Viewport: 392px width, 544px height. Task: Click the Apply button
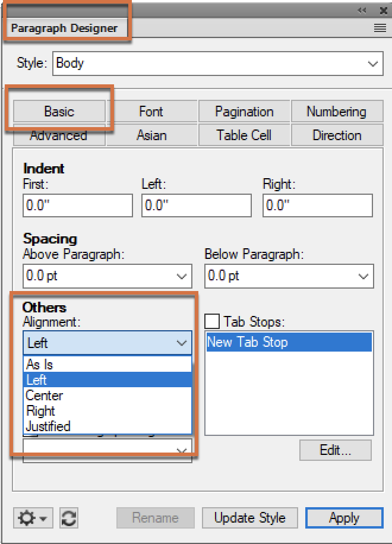point(344,517)
